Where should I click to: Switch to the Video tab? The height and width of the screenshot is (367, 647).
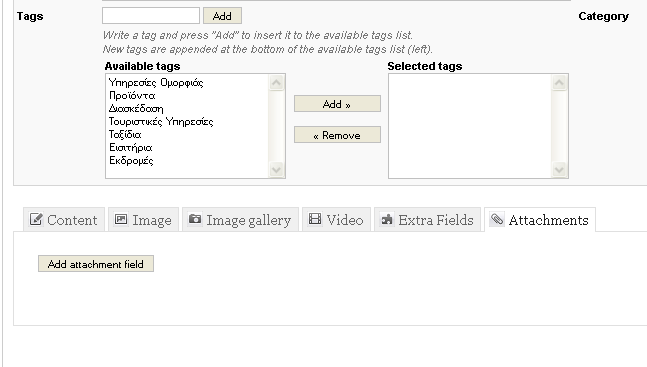tap(336, 220)
